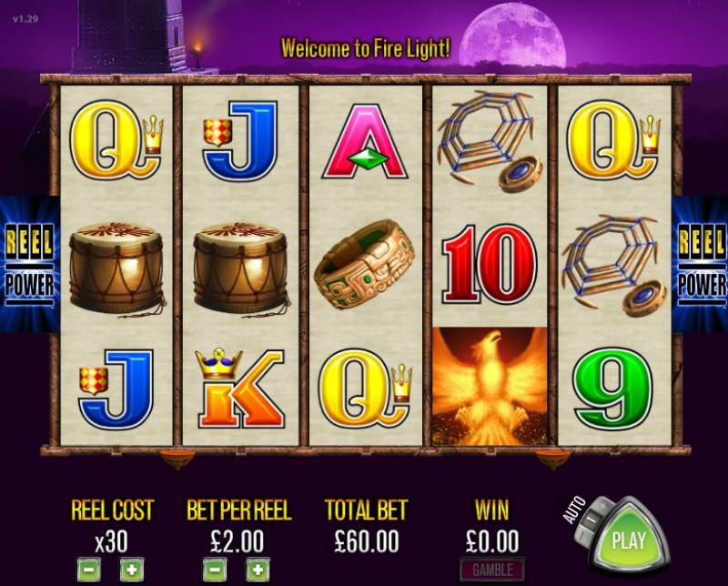
Task: Click the blue J on second reel
Action: (240, 141)
